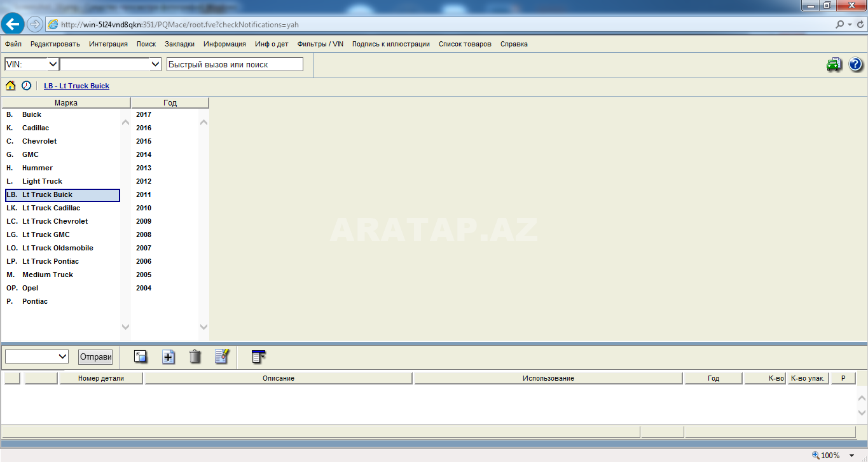Viewport: 868px width, 462px height.
Task: Open the Информация menu
Action: coord(224,44)
